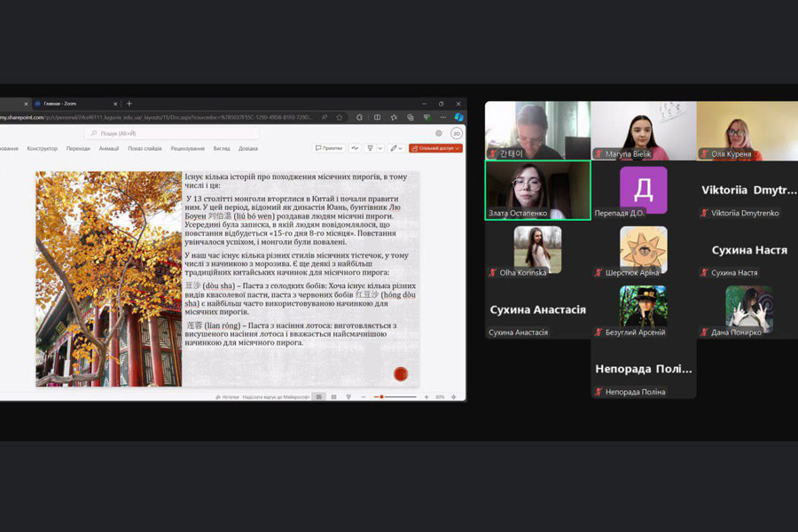Image resolution: width=798 pixels, height=532 pixels.
Task: Click the Спільний доступ share button
Action: pyautogui.click(x=435, y=148)
